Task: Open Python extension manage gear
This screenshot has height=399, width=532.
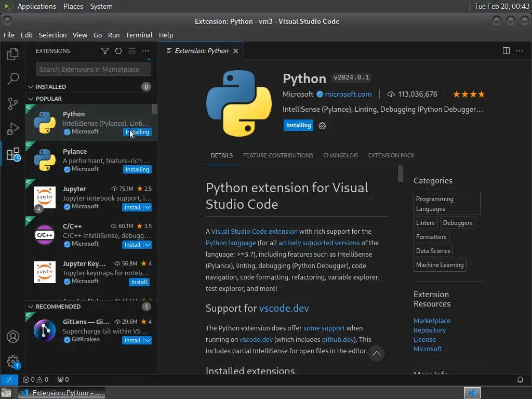Action: point(322,126)
